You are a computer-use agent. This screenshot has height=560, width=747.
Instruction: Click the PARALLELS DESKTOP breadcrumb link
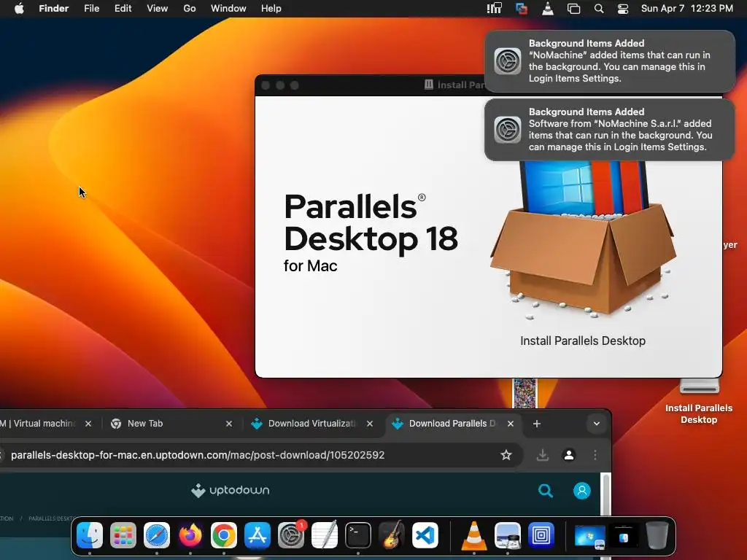coord(53,518)
